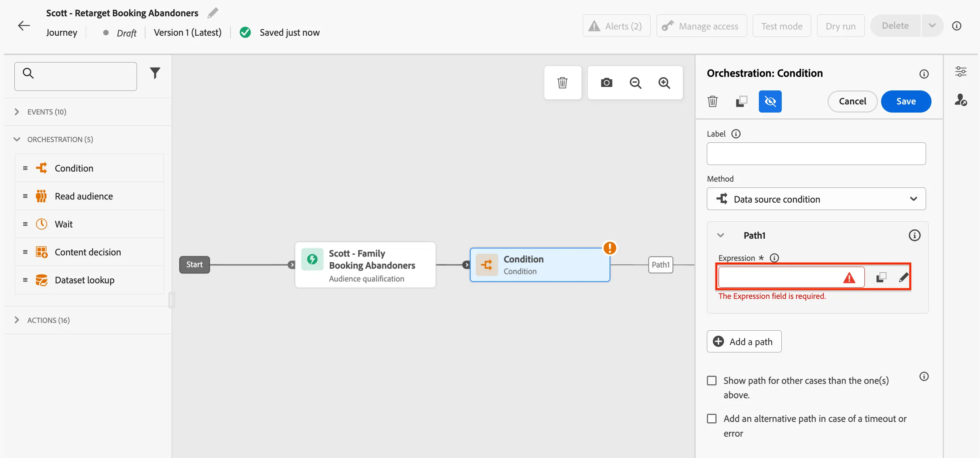Open the profile attributes user icon
Screen dimensions: 980x458
tap(961, 100)
